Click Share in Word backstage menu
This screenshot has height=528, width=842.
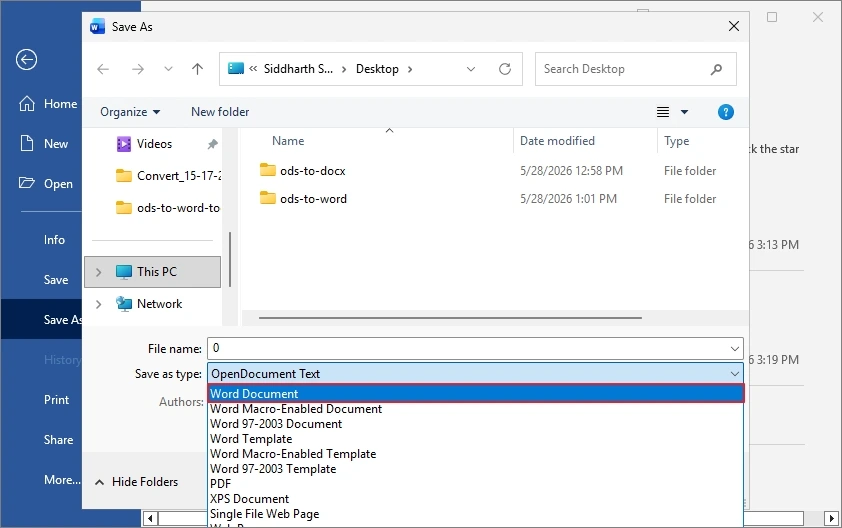point(59,439)
